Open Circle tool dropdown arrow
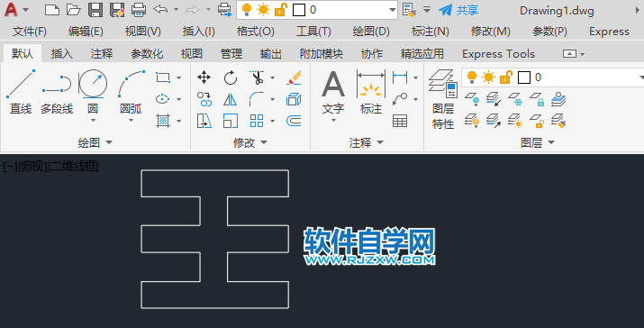Image resolution: width=644 pixels, height=328 pixels. tap(93, 121)
